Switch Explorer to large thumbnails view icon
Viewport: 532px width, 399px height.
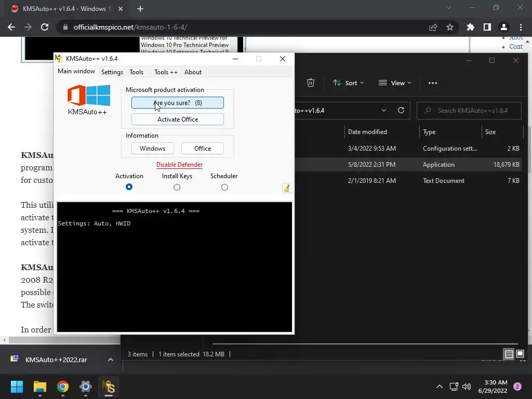point(520,354)
